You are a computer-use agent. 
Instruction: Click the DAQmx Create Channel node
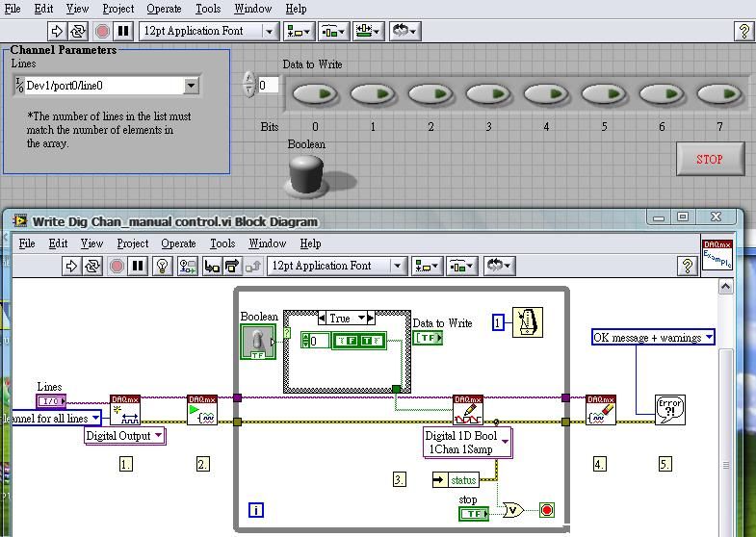pyautogui.click(x=125, y=410)
